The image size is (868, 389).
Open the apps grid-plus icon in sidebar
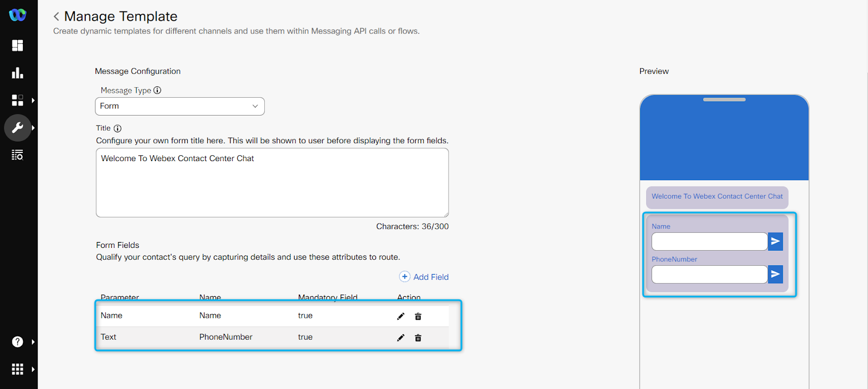click(17, 100)
